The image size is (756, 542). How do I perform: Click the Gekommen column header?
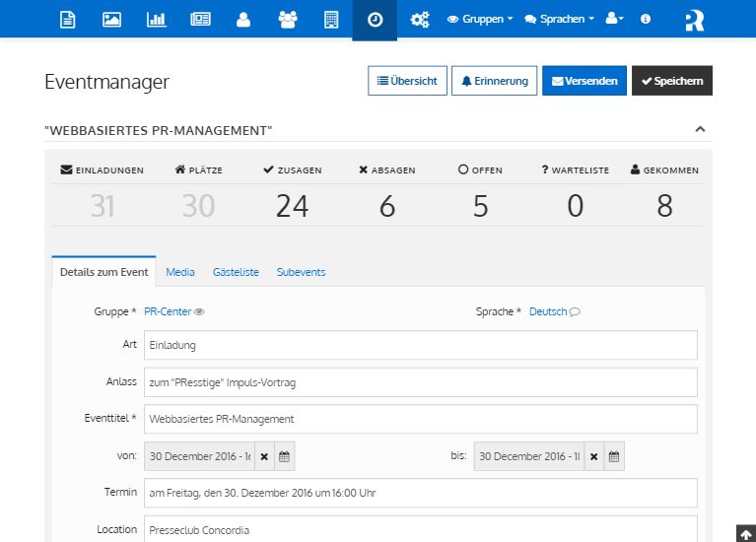tap(664, 169)
